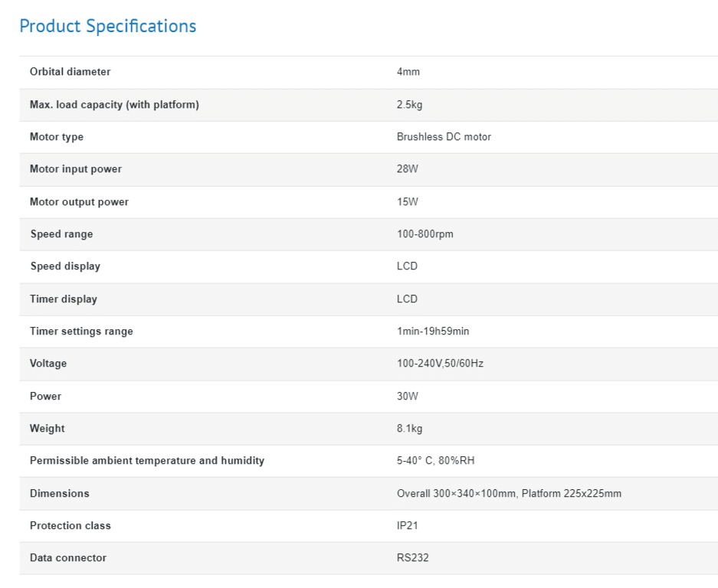Select the 2.5kg load capacity value
Screen dimensions: 718x588
(x=409, y=105)
